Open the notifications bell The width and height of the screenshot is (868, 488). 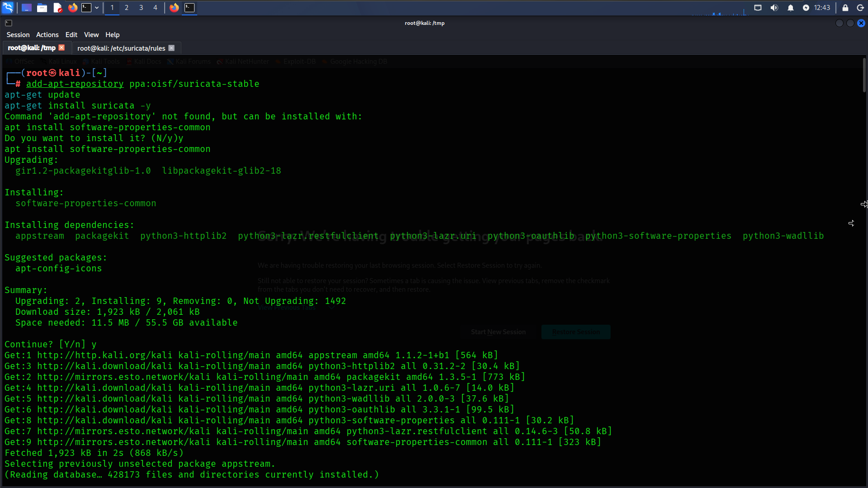791,8
